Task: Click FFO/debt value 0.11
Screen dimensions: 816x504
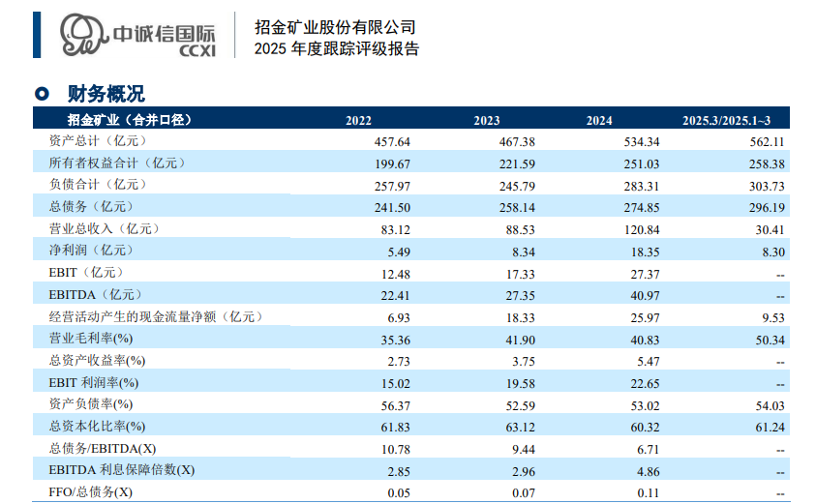Action: 649,493
